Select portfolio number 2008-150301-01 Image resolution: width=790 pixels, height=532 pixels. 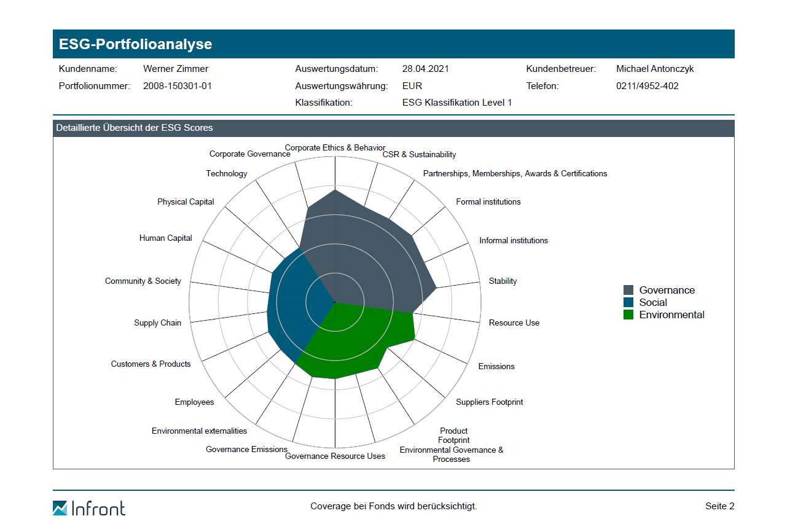click(x=178, y=86)
